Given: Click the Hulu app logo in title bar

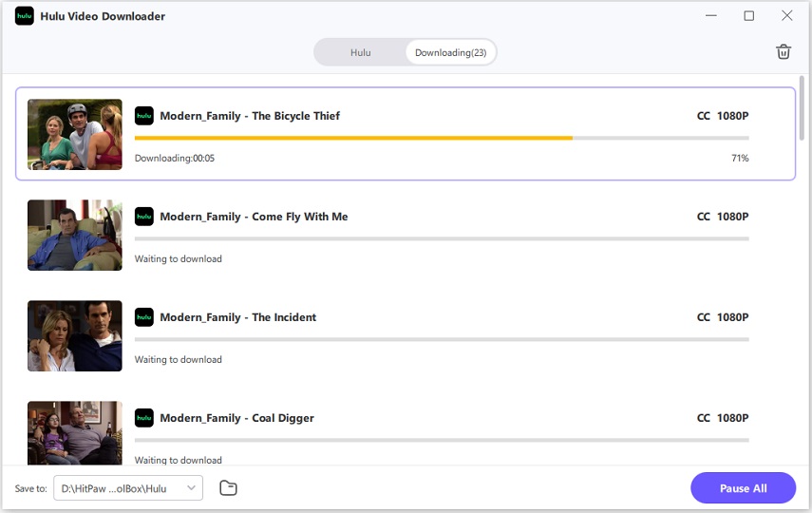Looking at the screenshot, I should 25,16.
